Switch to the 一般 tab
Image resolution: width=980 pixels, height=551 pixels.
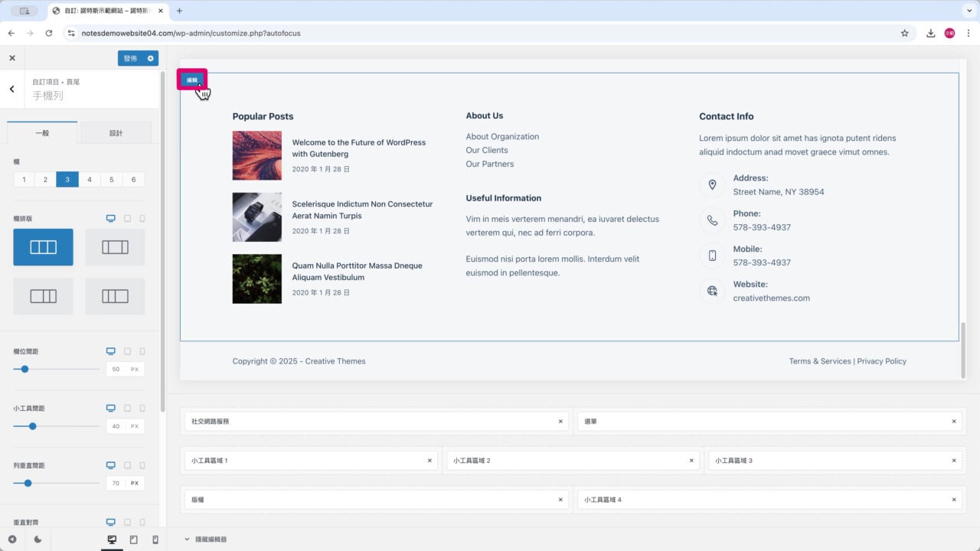(42, 133)
